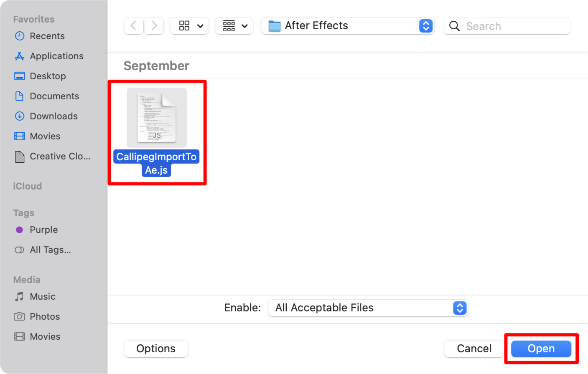
Task: Open the Recents sidebar shortcut
Action: click(47, 36)
